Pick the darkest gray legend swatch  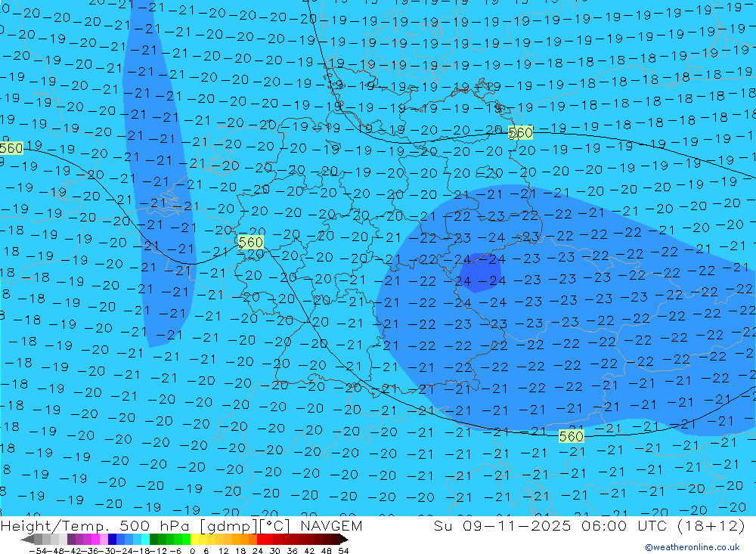point(38,539)
